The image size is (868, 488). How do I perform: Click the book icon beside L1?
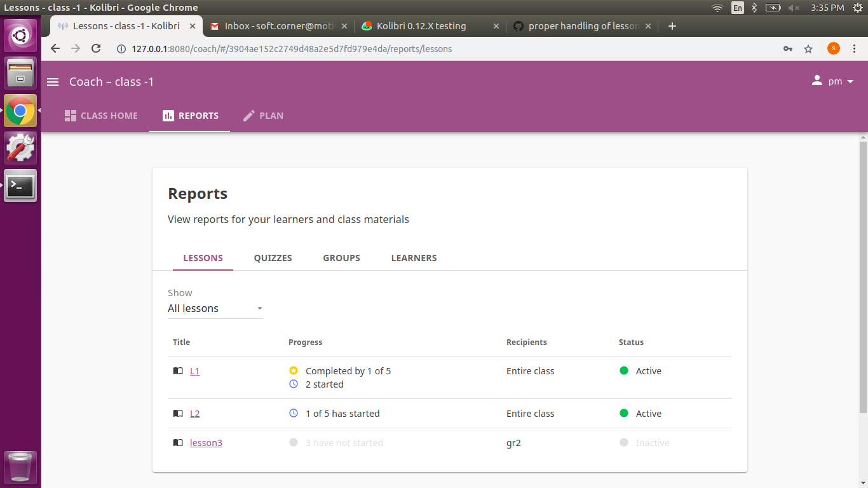[x=178, y=371]
